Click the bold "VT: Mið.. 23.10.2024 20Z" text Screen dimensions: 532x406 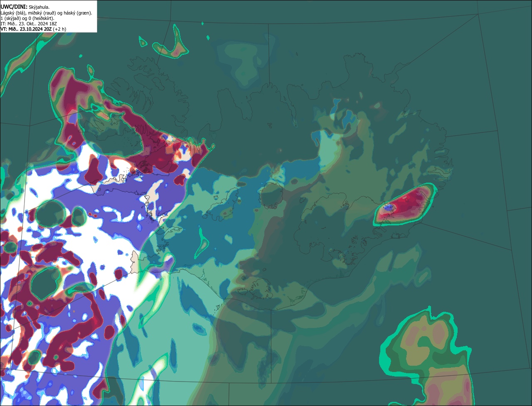click(x=26, y=29)
